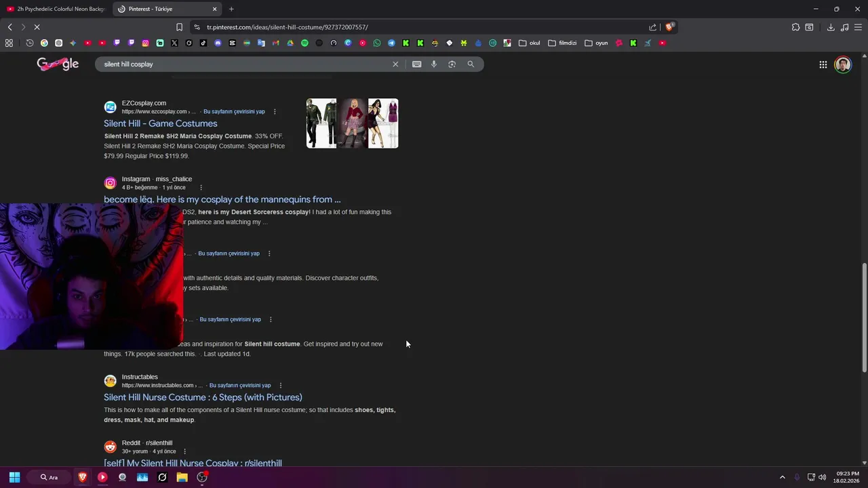868x488 pixels.
Task: Open the Google apps grid
Action: pos(823,64)
